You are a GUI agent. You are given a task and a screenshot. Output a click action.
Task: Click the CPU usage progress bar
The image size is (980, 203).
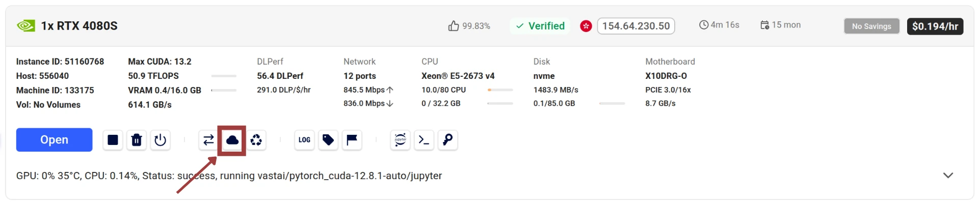pyautogui.click(x=500, y=90)
